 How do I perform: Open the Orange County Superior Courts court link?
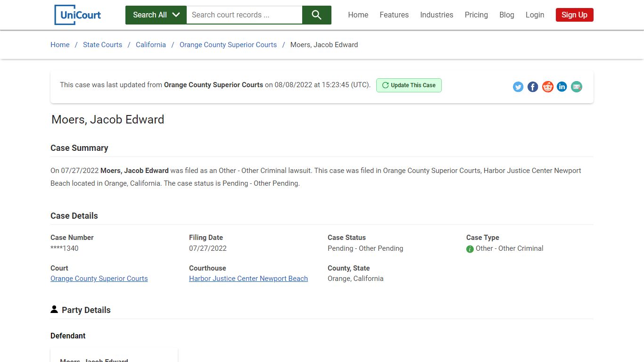pos(99,279)
